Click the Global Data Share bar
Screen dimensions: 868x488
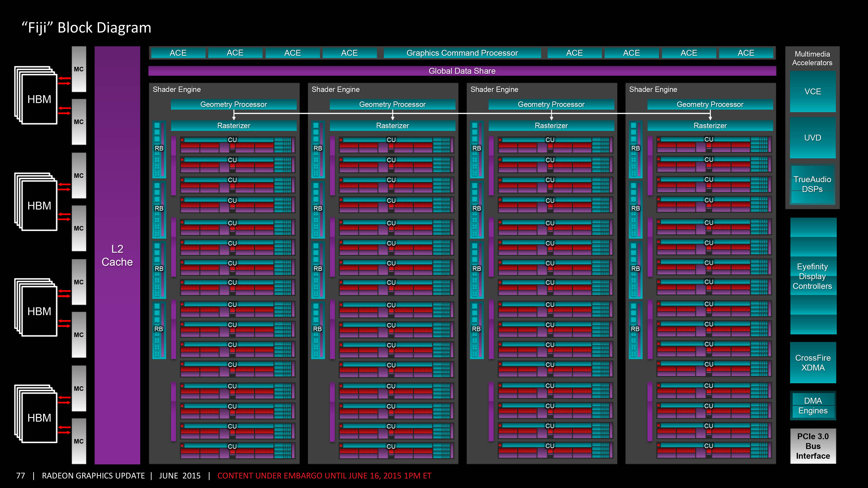click(462, 71)
